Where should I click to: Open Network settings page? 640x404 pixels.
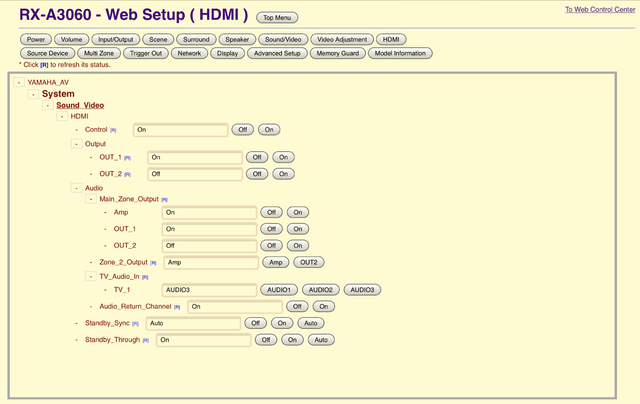click(x=189, y=53)
